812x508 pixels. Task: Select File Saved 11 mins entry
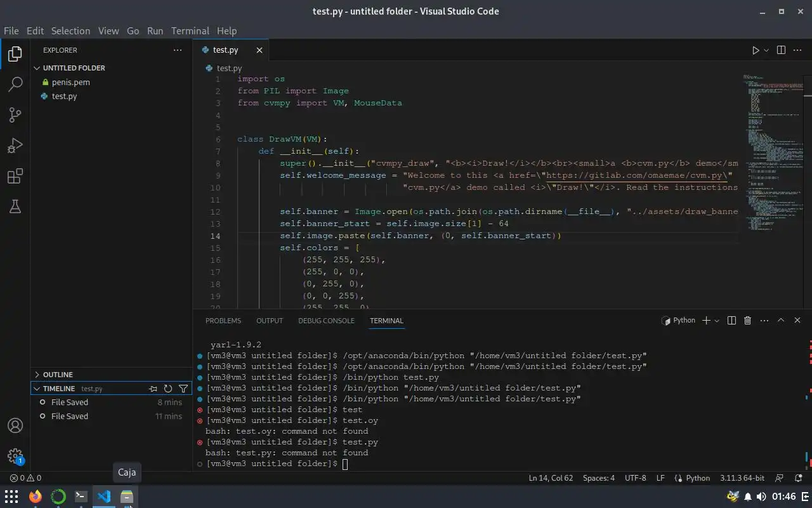(x=111, y=417)
